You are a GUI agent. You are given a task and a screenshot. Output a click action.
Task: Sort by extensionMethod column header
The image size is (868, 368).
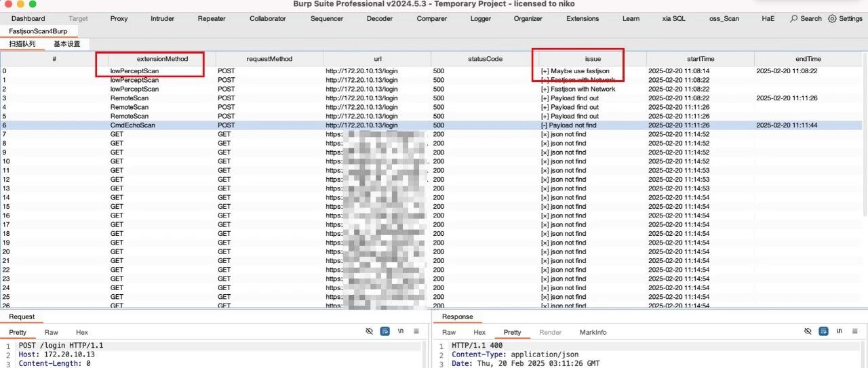pos(162,59)
